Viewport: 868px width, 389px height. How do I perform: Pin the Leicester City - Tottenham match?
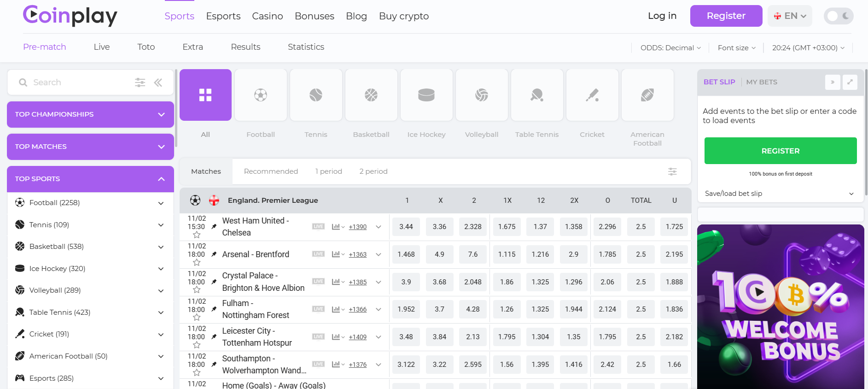214,337
